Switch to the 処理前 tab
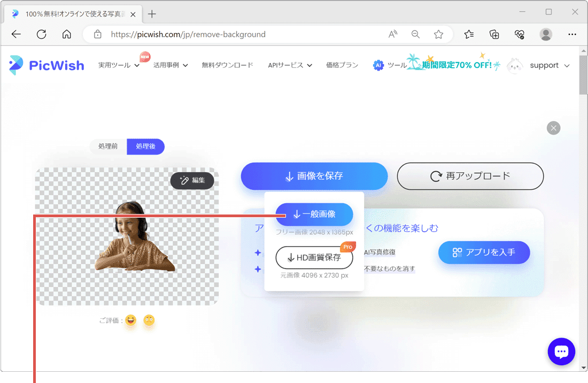The height and width of the screenshot is (383, 588). click(108, 147)
